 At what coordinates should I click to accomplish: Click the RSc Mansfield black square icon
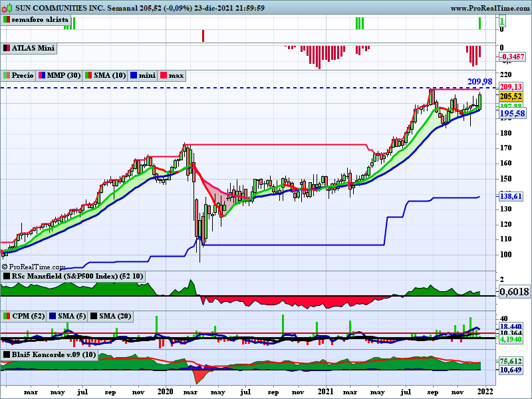point(7,276)
